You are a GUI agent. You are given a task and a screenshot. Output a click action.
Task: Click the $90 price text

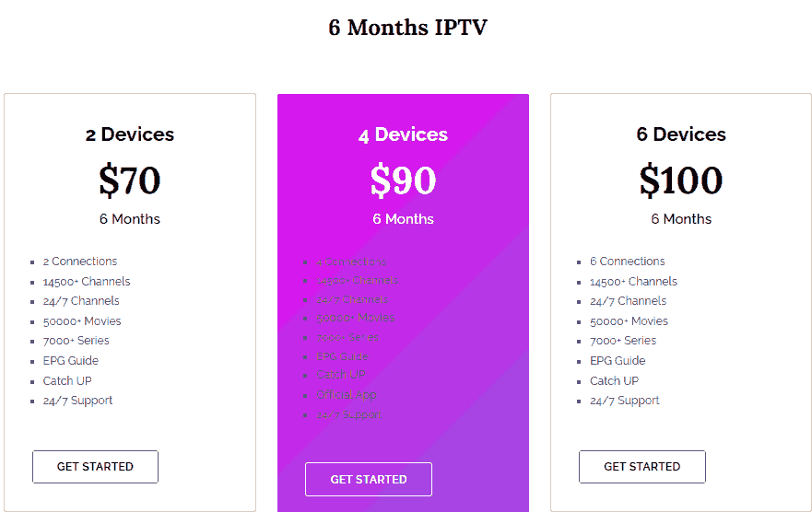click(403, 180)
